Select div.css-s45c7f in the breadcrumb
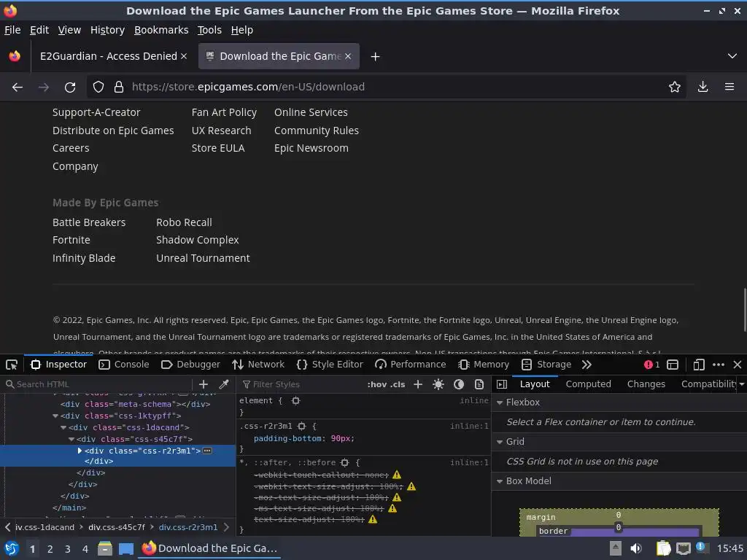Viewport: 747px width, 560px height. [x=116, y=528]
